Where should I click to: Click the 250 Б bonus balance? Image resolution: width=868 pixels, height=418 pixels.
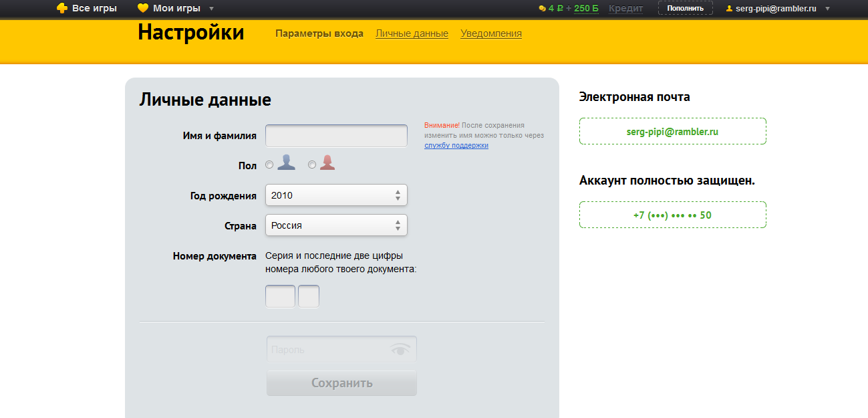[x=586, y=9]
